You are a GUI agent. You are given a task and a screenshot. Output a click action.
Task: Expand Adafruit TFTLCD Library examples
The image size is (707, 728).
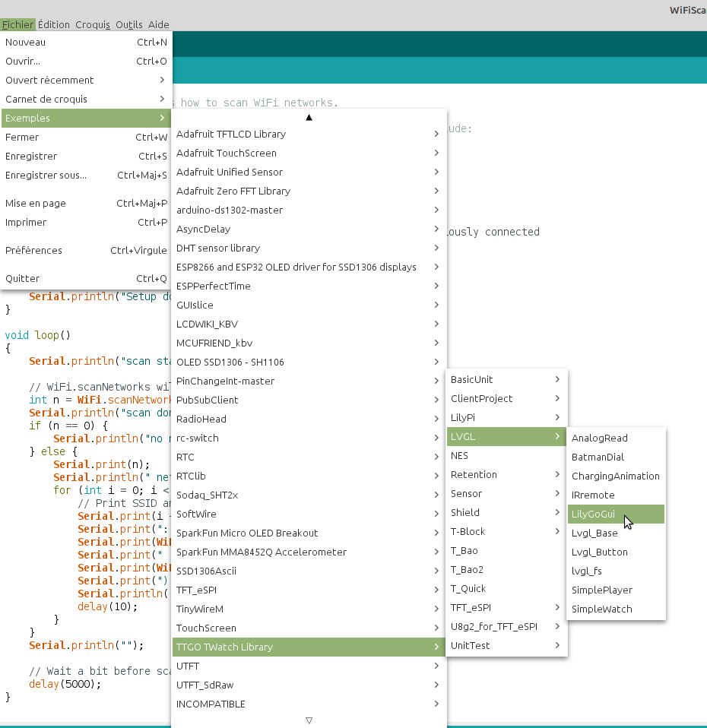point(309,135)
